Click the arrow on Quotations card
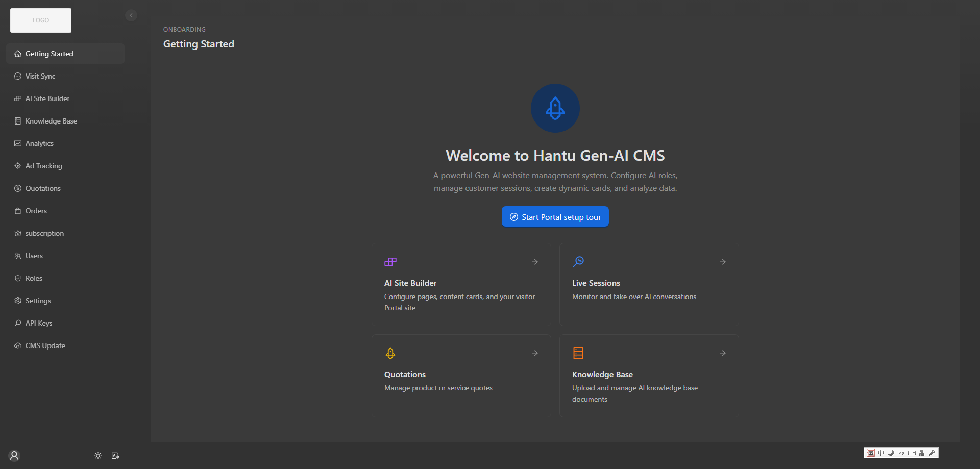 click(x=535, y=353)
